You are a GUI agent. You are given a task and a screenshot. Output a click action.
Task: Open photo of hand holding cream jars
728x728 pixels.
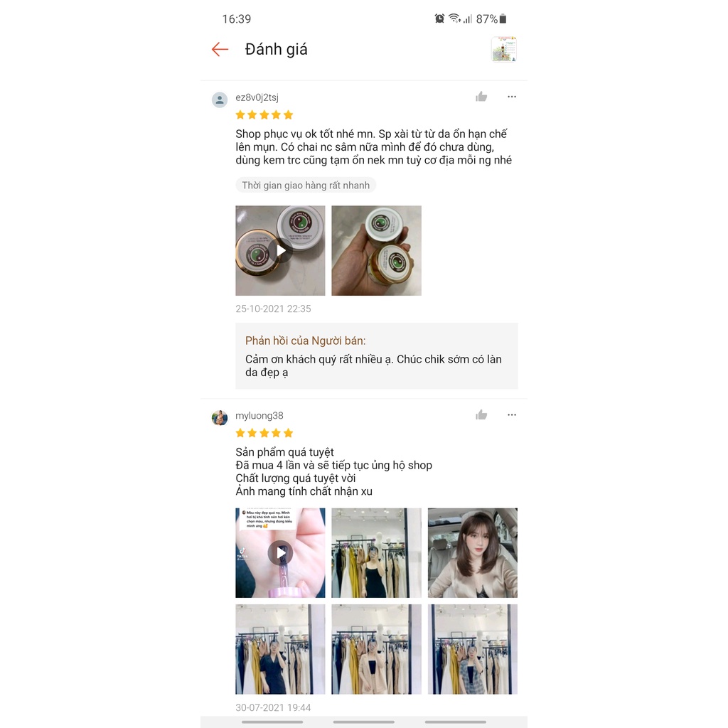tap(377, 251)
